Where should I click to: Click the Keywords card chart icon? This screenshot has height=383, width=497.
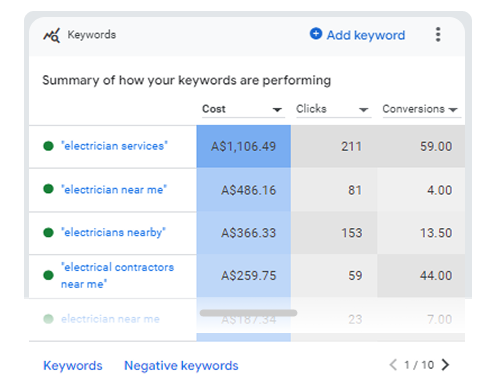[52, 35]
